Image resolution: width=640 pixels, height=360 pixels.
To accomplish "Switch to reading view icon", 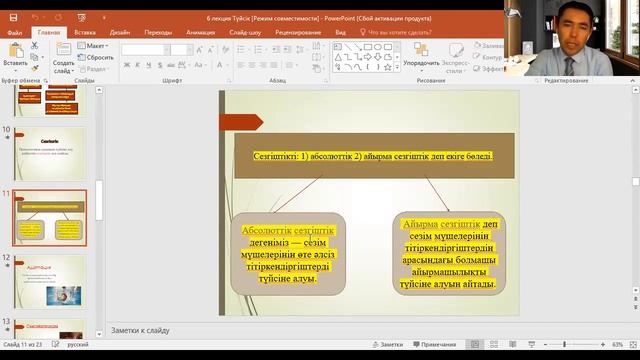I will tap(513, 344).
